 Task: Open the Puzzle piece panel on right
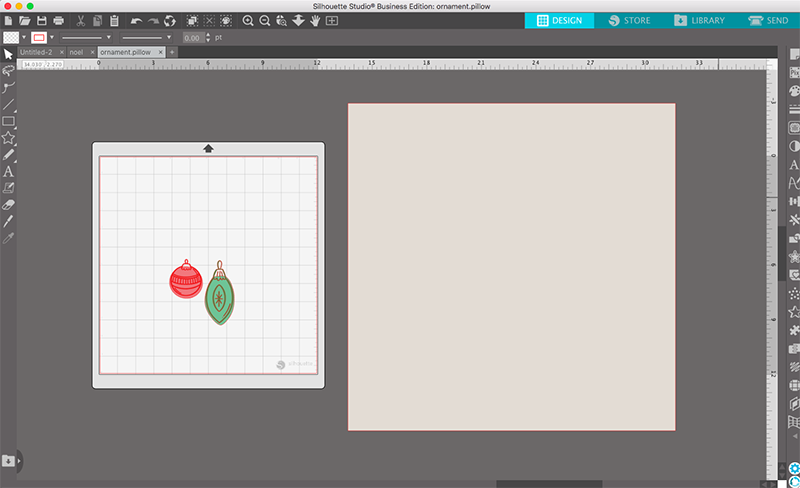(794, 331)
